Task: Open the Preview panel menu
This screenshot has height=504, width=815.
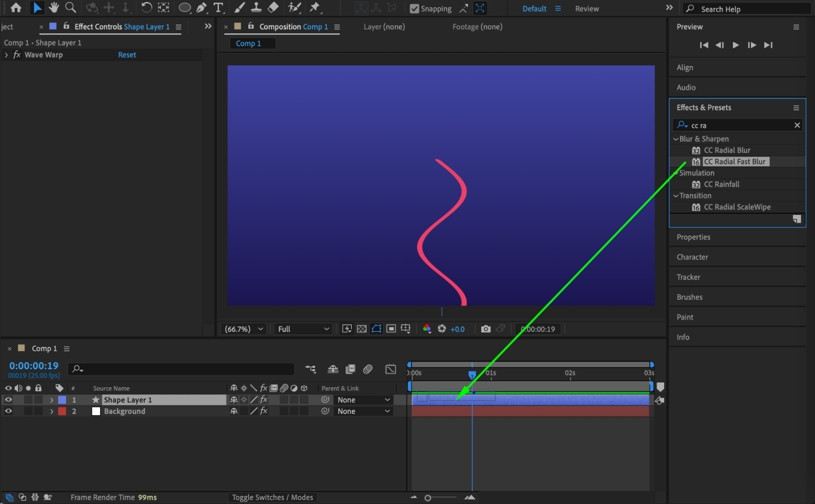Action: click(x=796, y=27)
